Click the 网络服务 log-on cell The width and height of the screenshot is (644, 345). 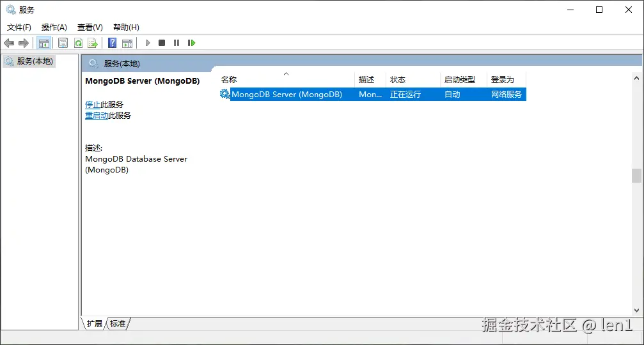tap(507, 95)
